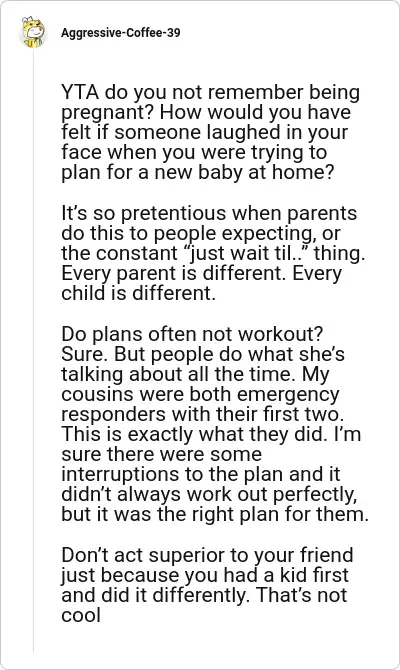
Task: Open the Aggressive-Coffee-39 user avatar
Action: (33, 32)
